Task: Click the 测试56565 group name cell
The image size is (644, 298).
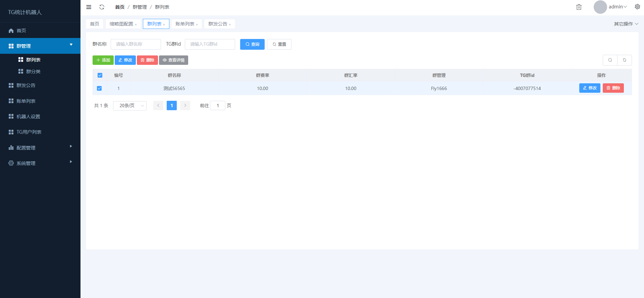Action: pyautogui.click(x=174, y=88)
